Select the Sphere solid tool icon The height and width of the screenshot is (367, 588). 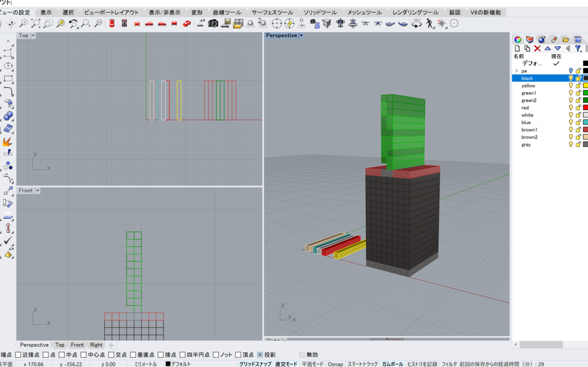pyautogui.click(x=8, y=116)
